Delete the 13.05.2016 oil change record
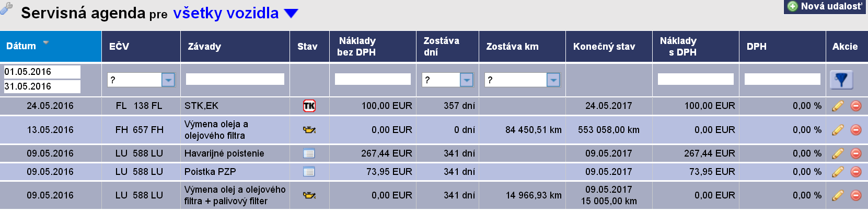Screen dimensions: 868x210 click(856, 130)
